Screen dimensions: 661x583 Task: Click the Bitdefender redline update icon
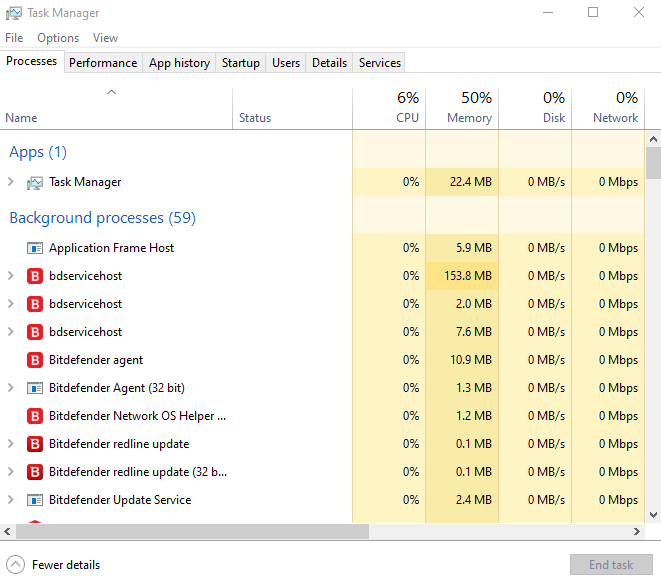click(35, 444)
